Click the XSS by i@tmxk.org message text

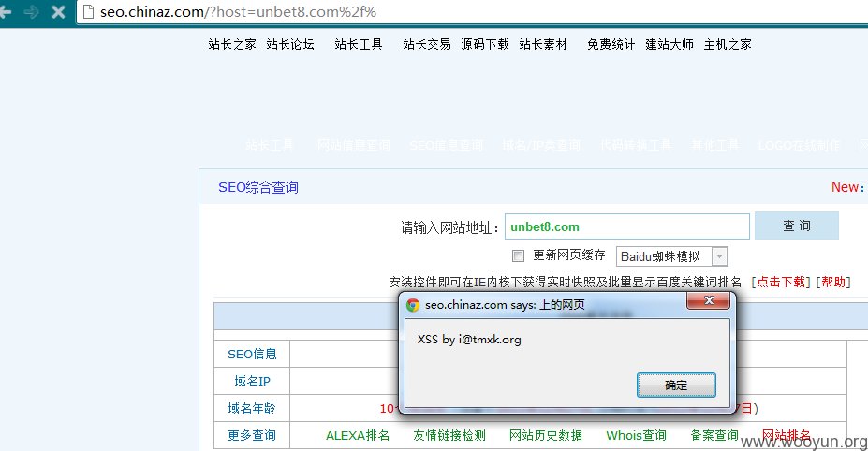[469, 340]
